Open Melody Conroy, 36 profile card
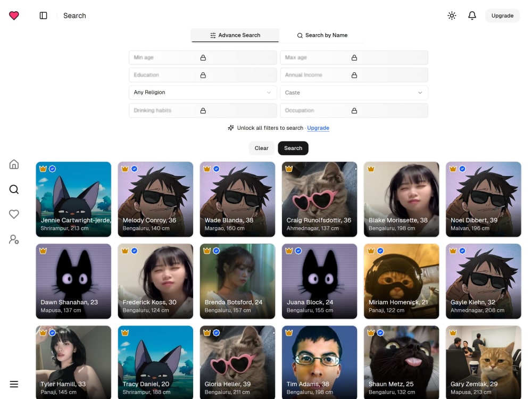 155,199
